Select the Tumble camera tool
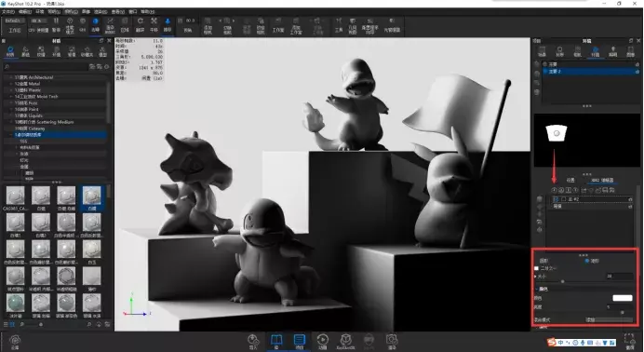Image resolution: width=644 pixels, height=352 pixels. tap(140, 25)
